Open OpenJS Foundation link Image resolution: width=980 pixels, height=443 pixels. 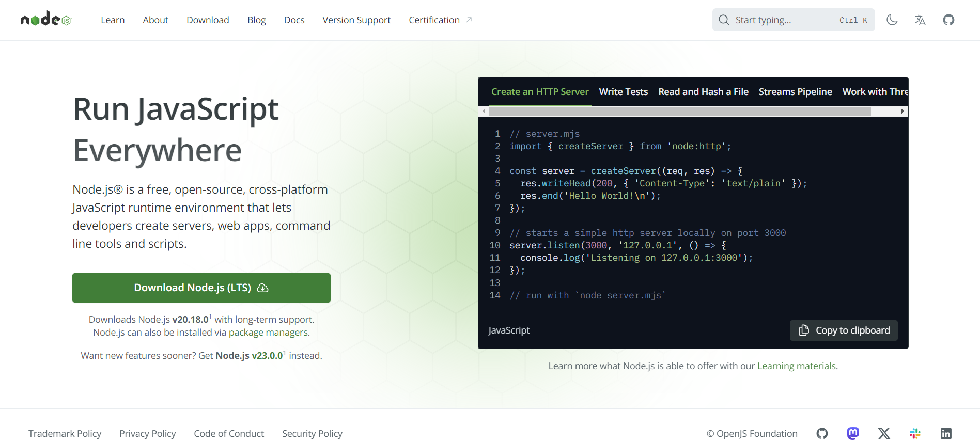pyautogui.click(x=752, y=433)
